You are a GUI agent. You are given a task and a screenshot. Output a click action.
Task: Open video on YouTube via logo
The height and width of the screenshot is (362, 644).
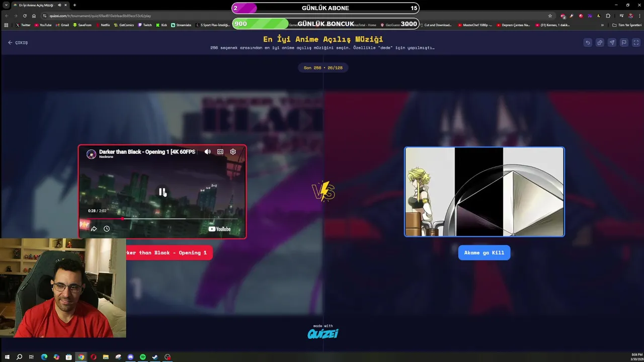coord(219,229)
